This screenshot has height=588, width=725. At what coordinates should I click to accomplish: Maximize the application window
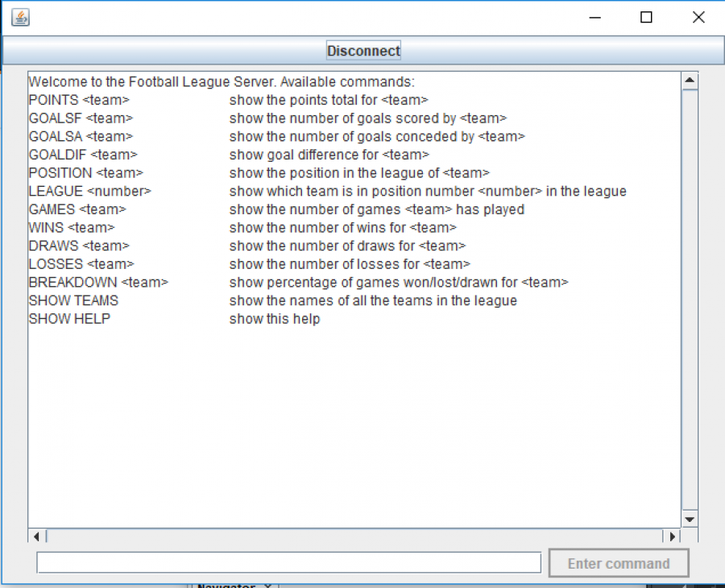point(646,17)
